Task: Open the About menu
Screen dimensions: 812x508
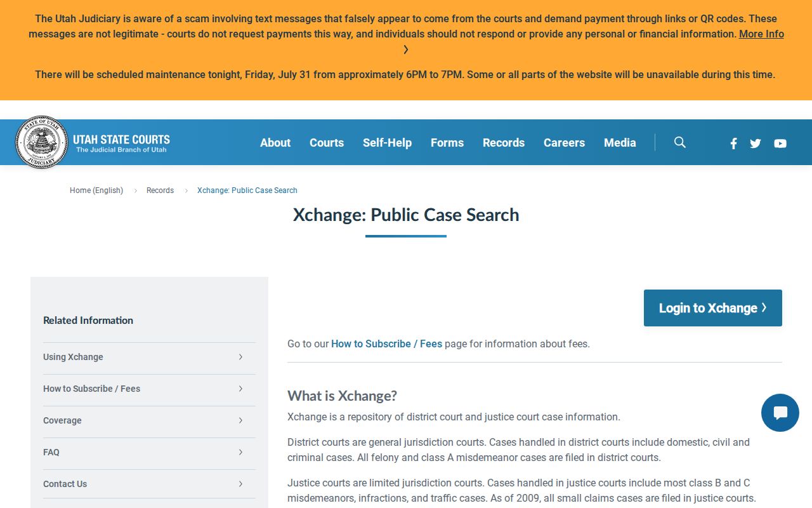Action: [275, 143]
